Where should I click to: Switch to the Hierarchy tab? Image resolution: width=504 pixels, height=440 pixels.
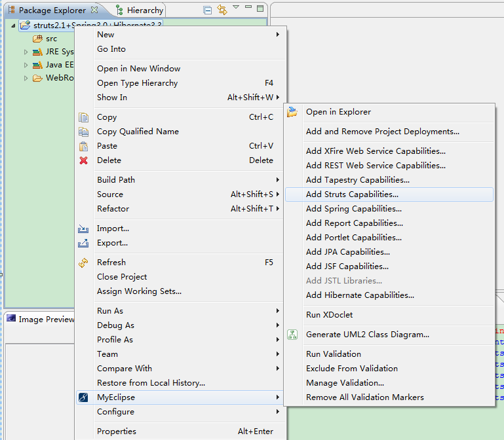140,10
